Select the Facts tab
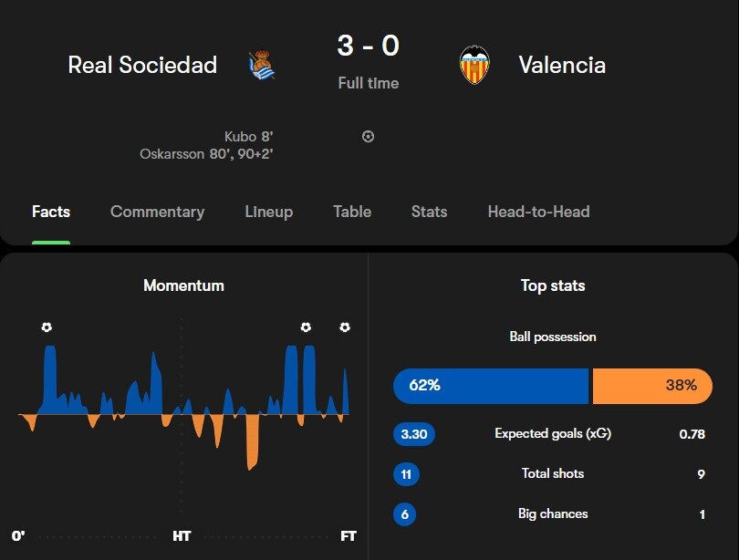 [x=51, y=212]
